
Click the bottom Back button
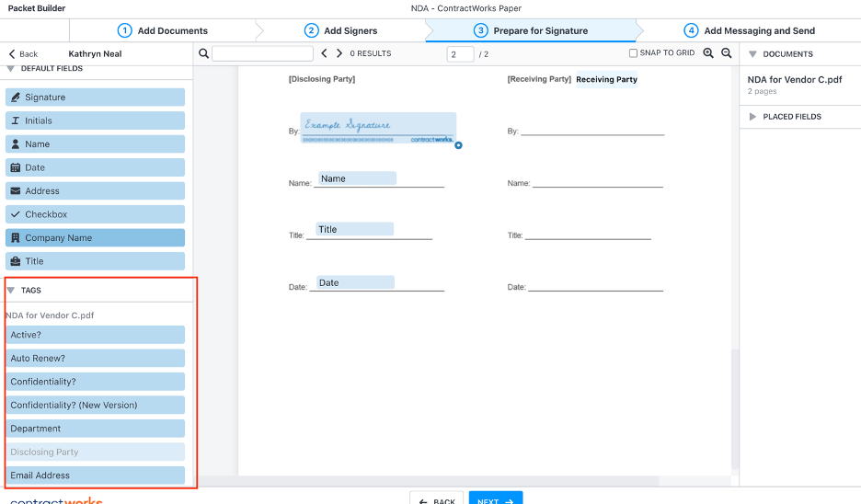coord(437,498)
